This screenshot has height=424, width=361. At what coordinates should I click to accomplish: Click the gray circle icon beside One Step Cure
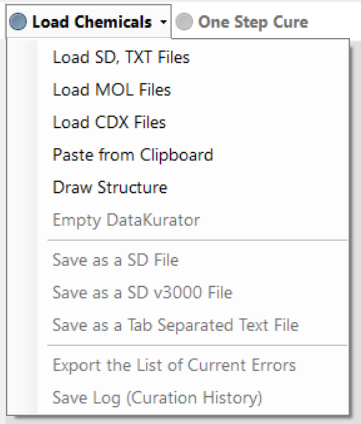(184, 22)
